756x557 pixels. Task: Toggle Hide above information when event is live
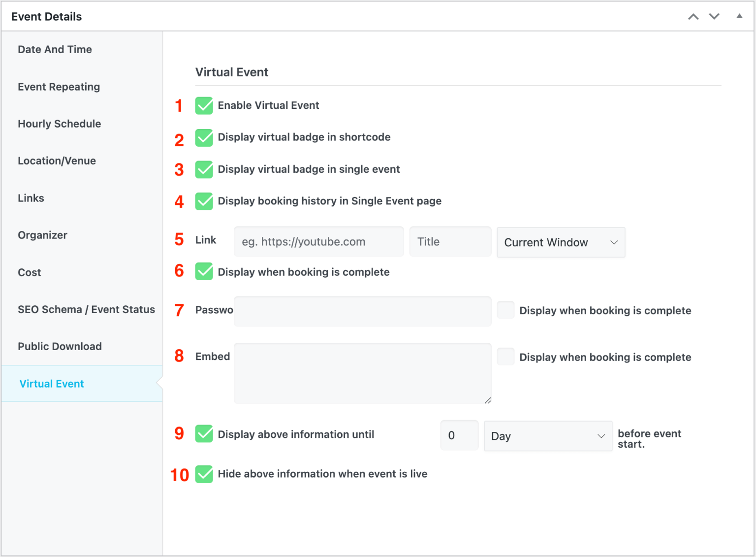coord(204,474)
